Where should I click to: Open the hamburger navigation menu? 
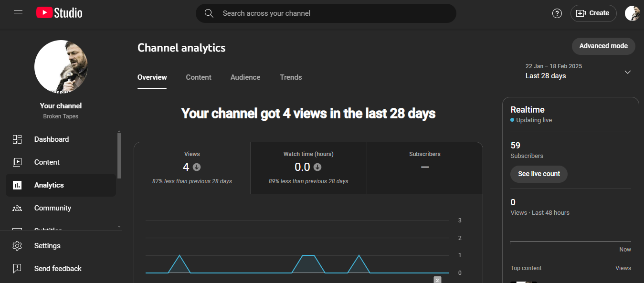click(x=18, y=13)
